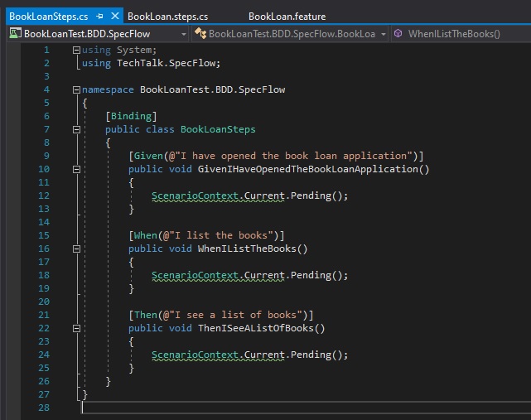The height and width of the screenshot is (420, 531).
Task: Collapse the BookLoanSteps class block
Action: coord(76,129)
